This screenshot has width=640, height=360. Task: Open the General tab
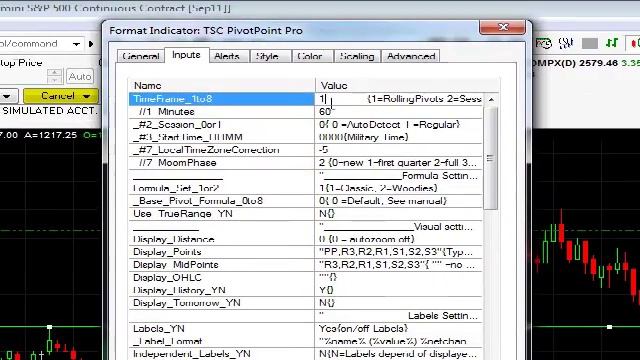point(140,56)
